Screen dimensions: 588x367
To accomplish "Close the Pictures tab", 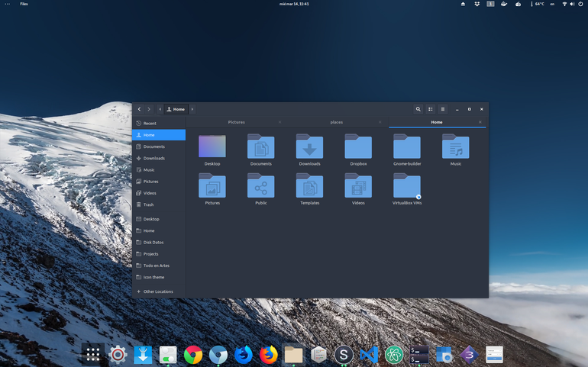I will 279,122.
